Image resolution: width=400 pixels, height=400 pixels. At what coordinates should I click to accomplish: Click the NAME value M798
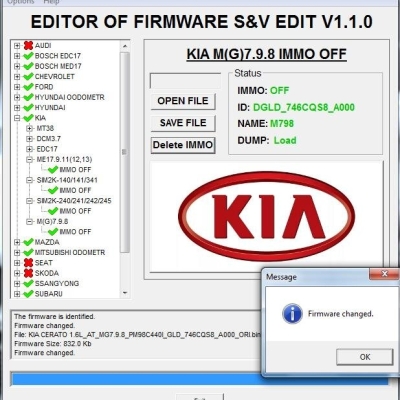pyautogui.click(x=282, y=124)
